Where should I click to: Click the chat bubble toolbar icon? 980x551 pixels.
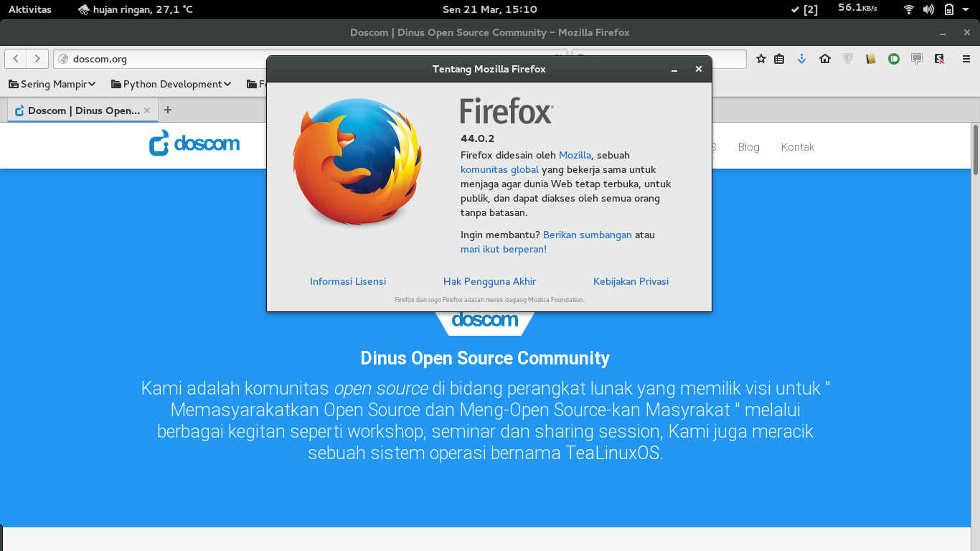916,59
